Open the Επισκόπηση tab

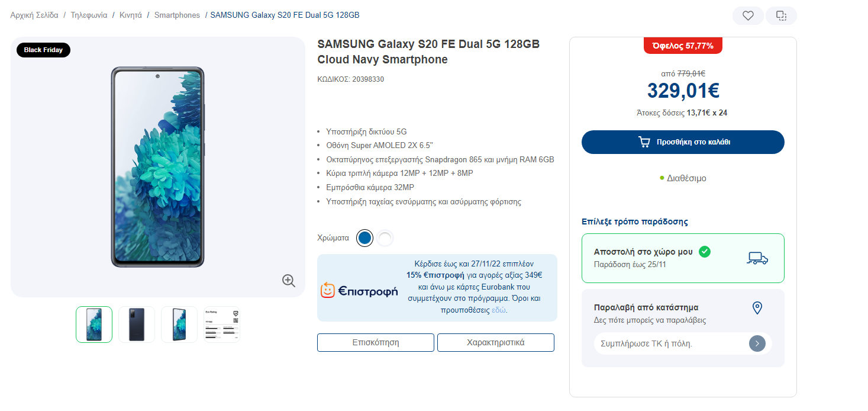click(x=376, y=342)
